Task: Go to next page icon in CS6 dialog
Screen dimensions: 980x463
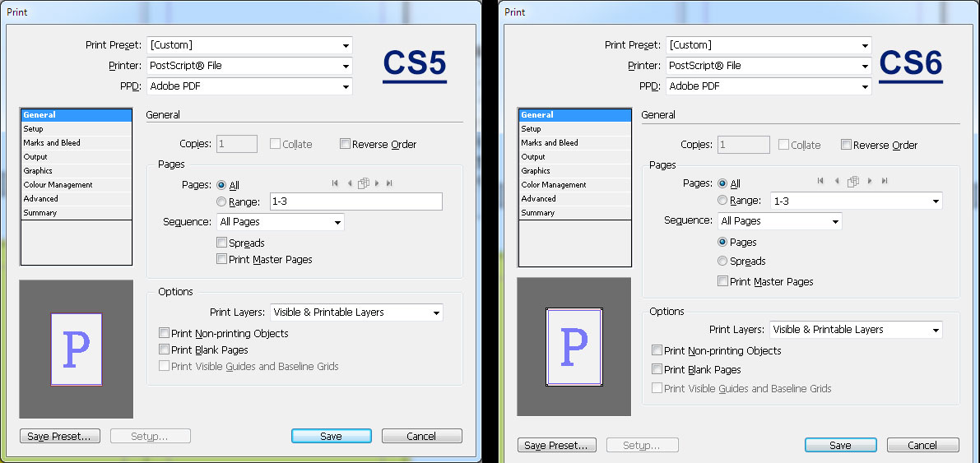Action: [870, 181]
